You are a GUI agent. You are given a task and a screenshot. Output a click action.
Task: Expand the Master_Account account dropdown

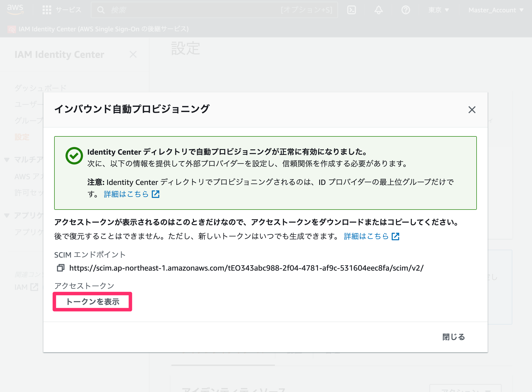point(496,10)
